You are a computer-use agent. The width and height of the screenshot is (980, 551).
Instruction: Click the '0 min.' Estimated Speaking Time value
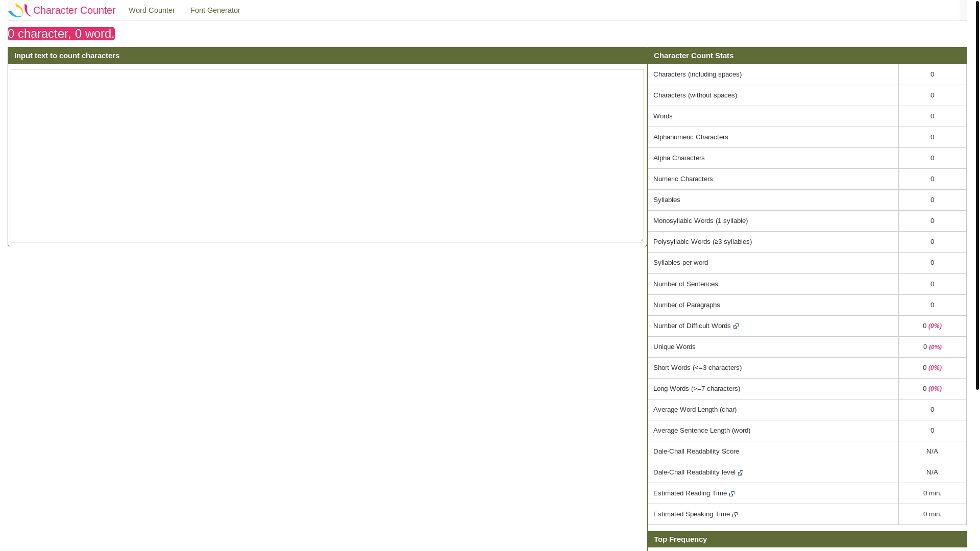click(932, 514)
